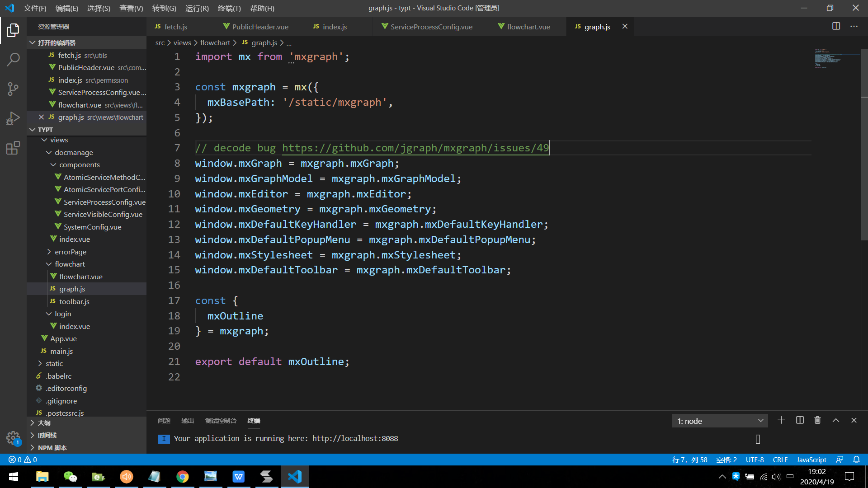Open the Run and Debug view
The width and height of the screenshot is (868, 488).
coord(13,118)
